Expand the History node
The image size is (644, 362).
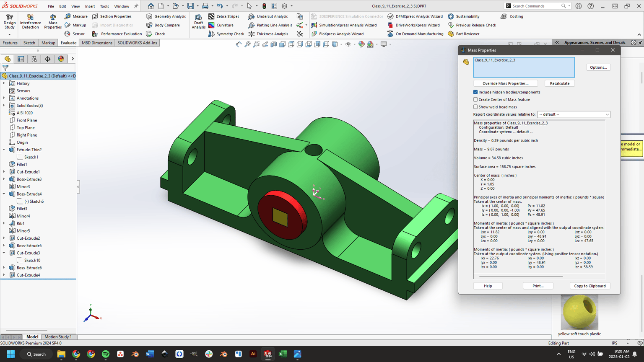click(x=4, y=83)
